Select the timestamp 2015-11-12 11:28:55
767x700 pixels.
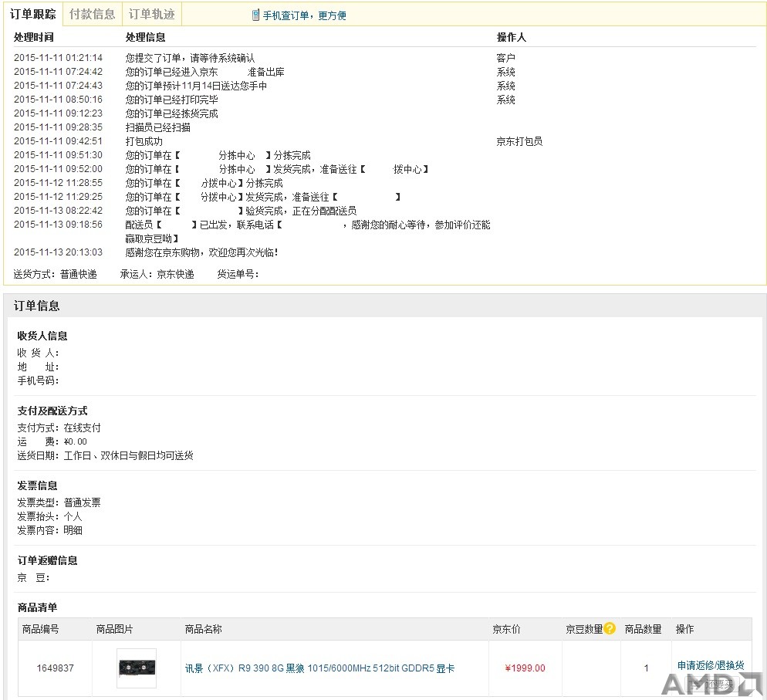pyautogui.click(x=58, y=183)
